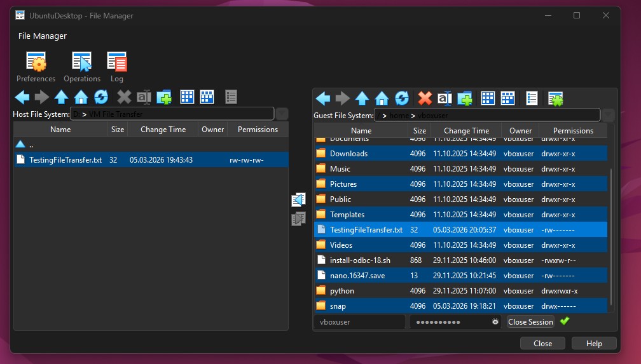This screenshot has height=364, width=641.
Task: Go up one folder in Guest pane
Action: pyautogui.click(x=362, y=98)
